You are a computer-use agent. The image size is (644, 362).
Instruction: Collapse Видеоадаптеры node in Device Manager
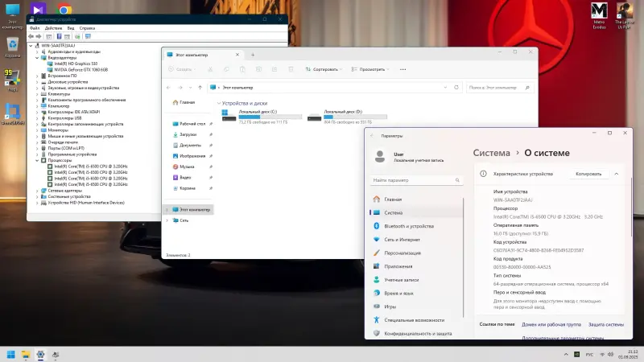click(37, 58)
